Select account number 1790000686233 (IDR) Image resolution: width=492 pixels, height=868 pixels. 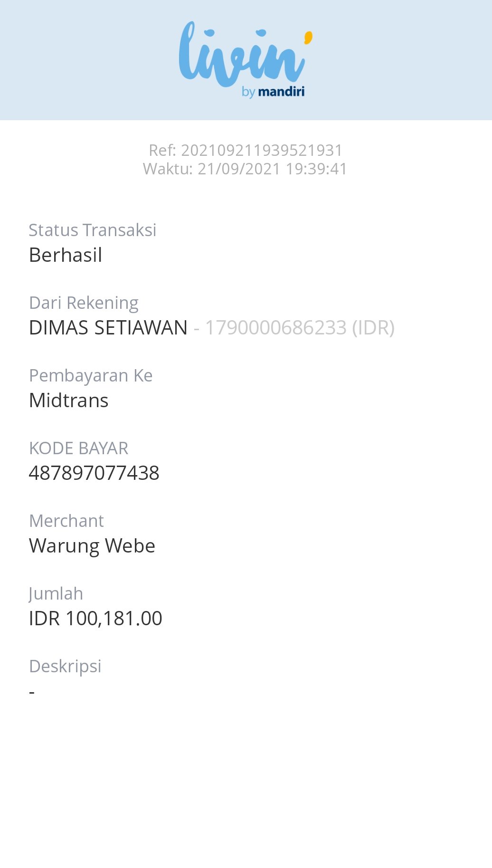coord(299,328)
